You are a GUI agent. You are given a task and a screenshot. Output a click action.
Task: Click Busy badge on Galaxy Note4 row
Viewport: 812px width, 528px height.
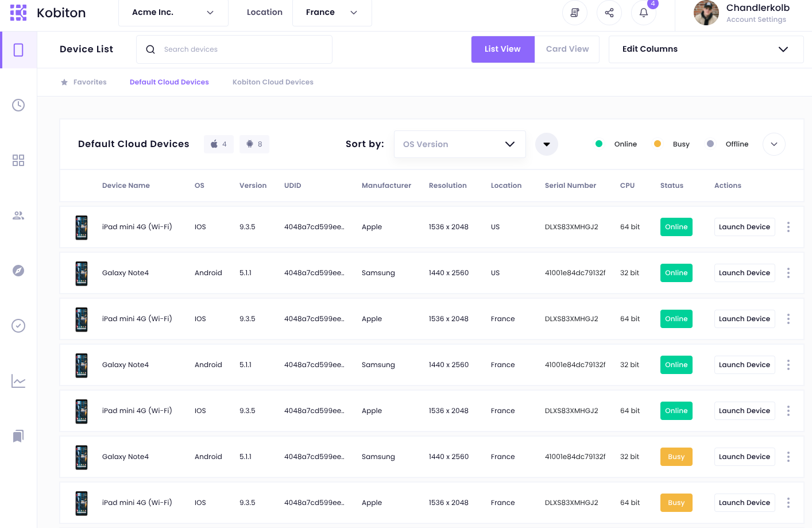point(676,457)
